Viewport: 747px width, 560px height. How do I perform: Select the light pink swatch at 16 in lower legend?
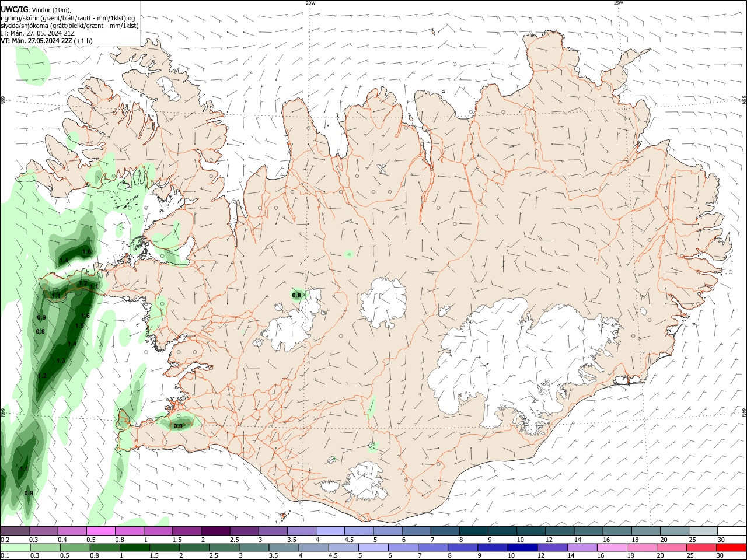[x=612, y=547]
